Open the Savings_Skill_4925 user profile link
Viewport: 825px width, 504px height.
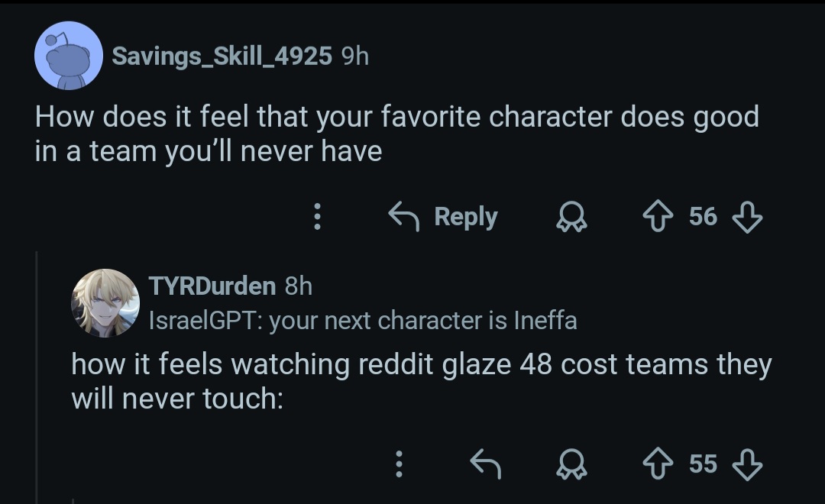coord(222,56)
